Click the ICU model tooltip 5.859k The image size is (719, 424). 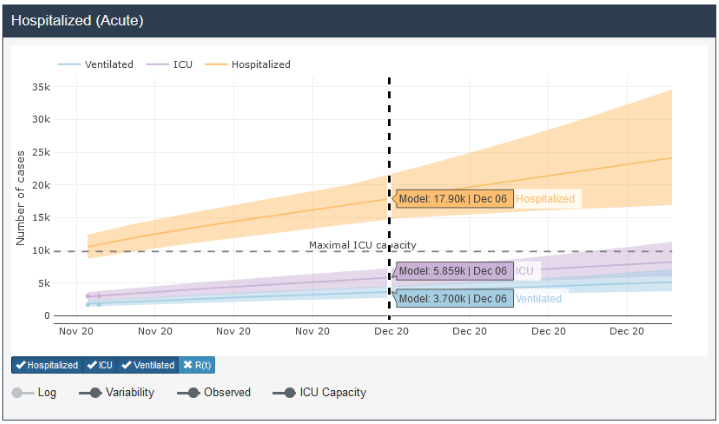click(x=454, y=271)
